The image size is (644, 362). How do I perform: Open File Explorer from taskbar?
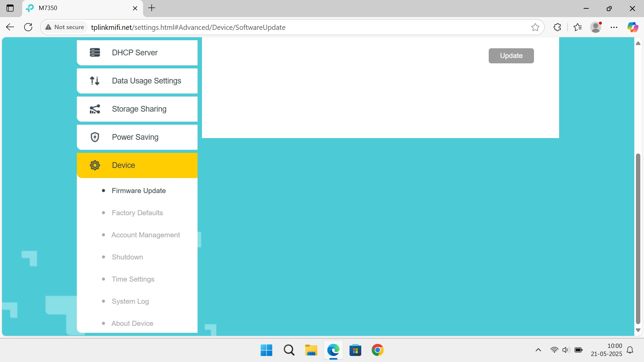[x=311, y=350]
